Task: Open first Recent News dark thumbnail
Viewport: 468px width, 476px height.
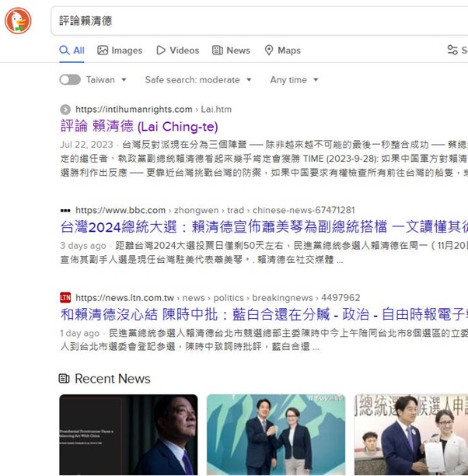Action: (x=129, y=435)
